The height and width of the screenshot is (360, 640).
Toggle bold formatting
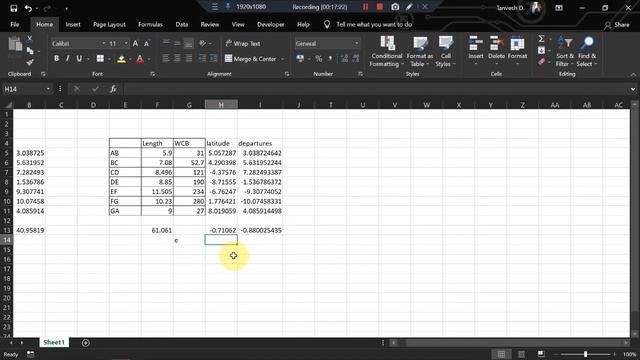[x=56, y=59]
